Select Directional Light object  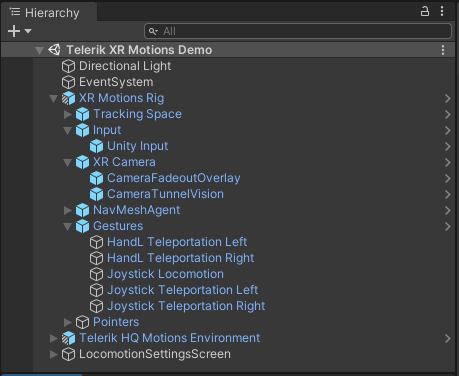tap(125, 66)
